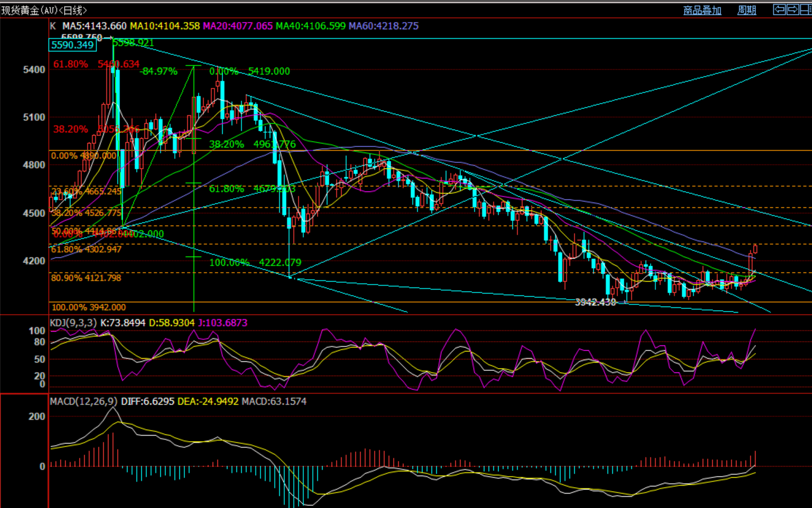
Task: Click the 100.00% 3942.000 Fibonacci label
Action: coord(88,307)
